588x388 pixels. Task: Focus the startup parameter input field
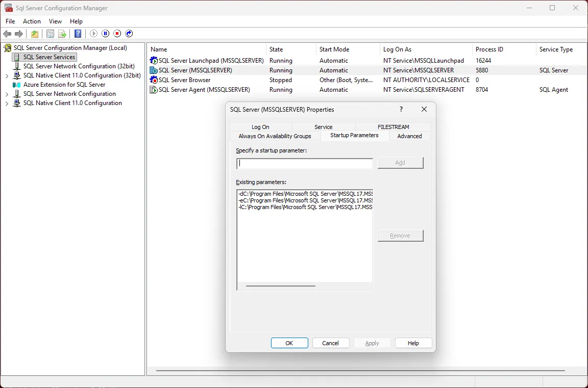(x=305, y=163)
